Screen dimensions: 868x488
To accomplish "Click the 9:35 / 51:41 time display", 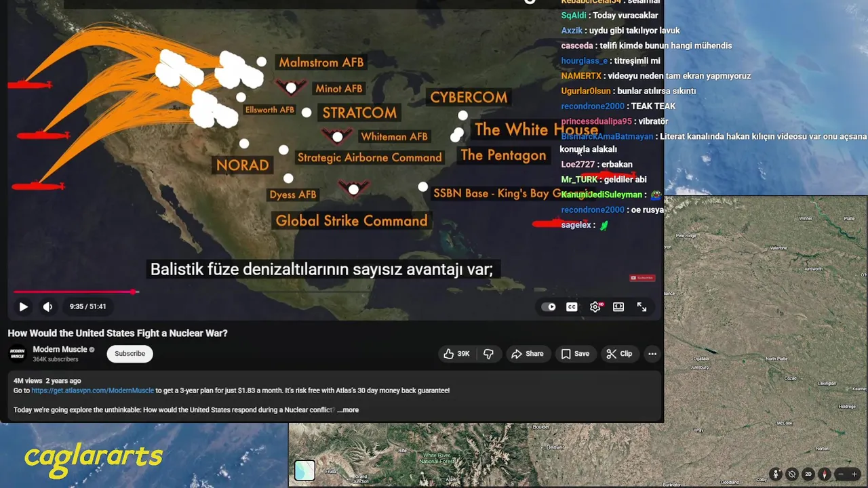I will 87,307.
